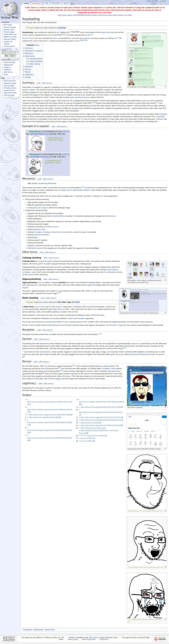Open Main page from the navigation sidebar
Image resolution: width=169 pixels, height=644 pixels.
[8, 25]
